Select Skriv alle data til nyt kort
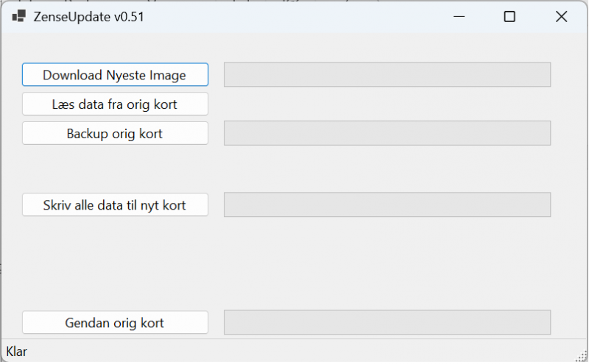589x364 pixels. click(115, 205)
